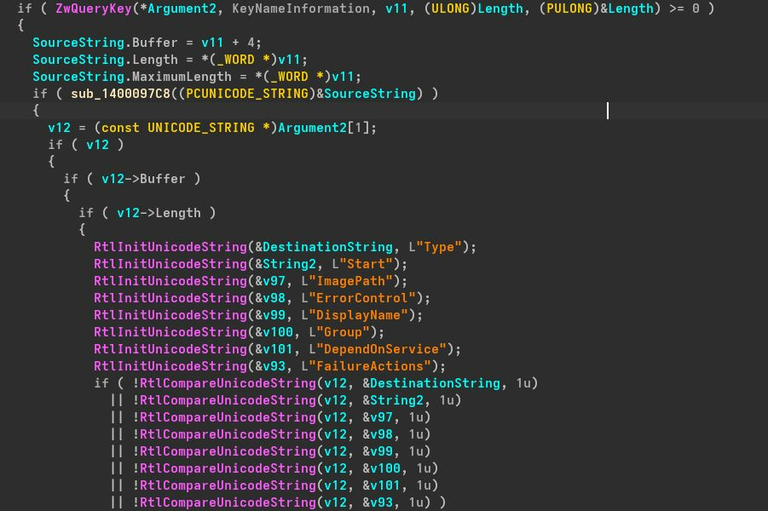Image resolution: width=768 pixels, height=511 pixels.
Task: Click the L"Start" string literal
Action: pyautogui.click(x=362, y=264)
